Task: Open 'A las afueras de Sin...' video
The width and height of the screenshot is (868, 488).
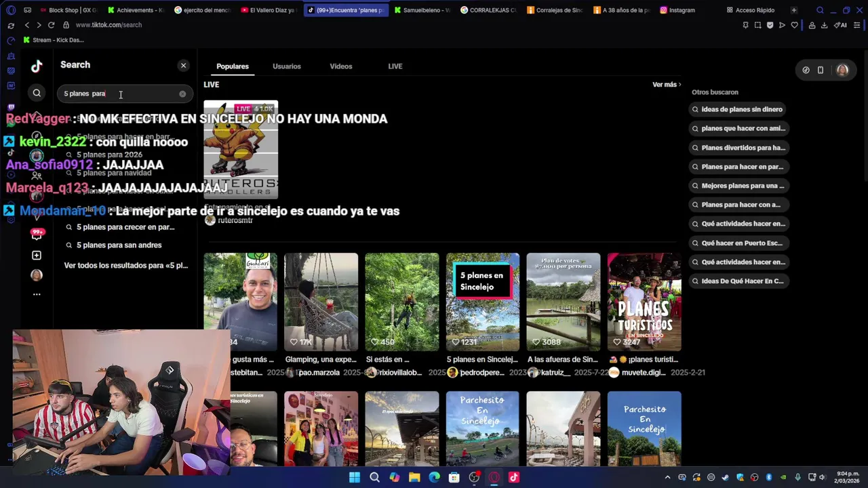Action: 564,302
